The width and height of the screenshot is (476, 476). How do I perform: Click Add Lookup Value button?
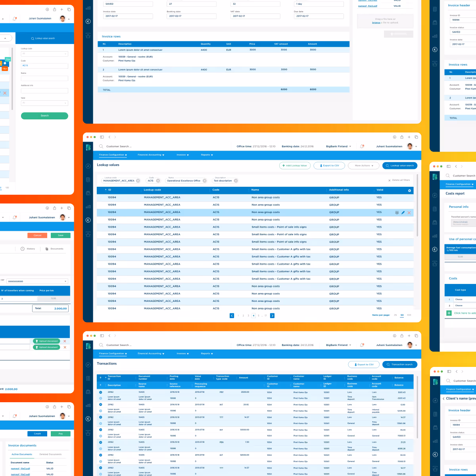[x=295, y=165]
